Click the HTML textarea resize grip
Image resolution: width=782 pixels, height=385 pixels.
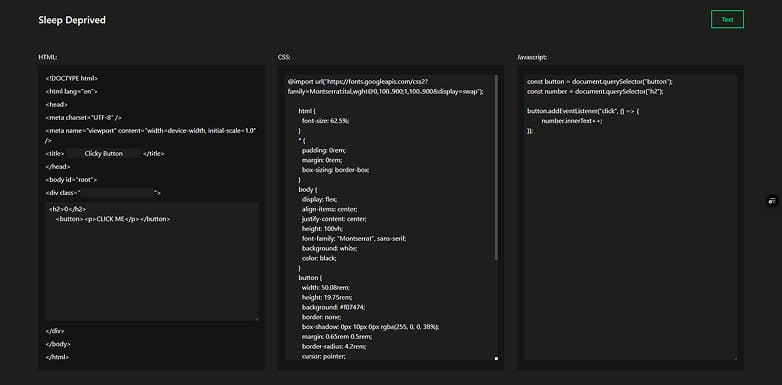[x=257, y=318]
